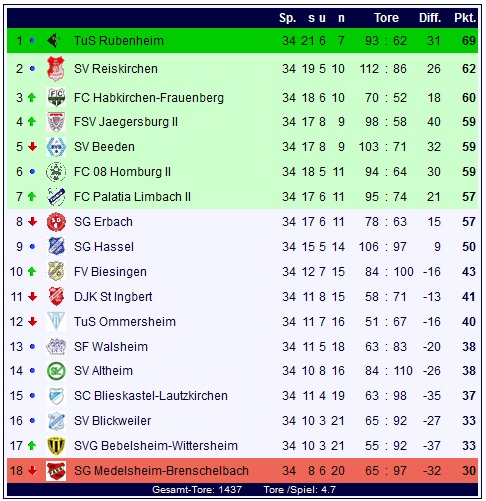Screen dimensions: 486x501
Task: Click the FV Biesingen yellow crest
Action: [x=56, y=272]
